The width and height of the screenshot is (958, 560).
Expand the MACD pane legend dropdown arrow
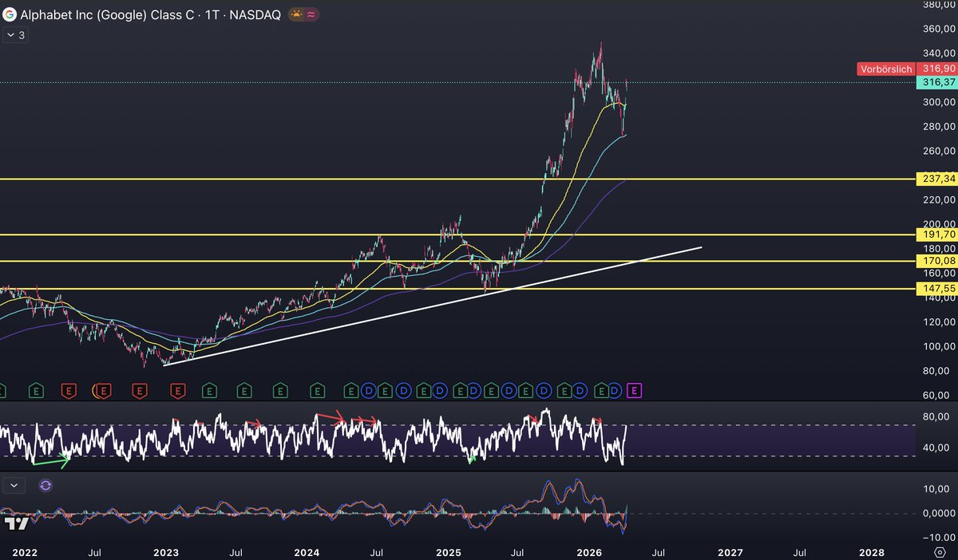(15, 485)
